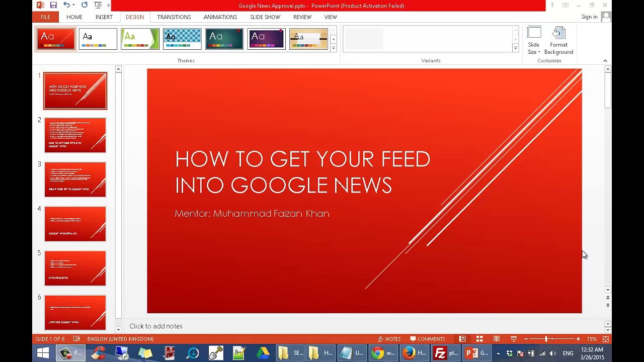Click Sign in link
This screenshot has width=644, height=362.
[589, 17]
